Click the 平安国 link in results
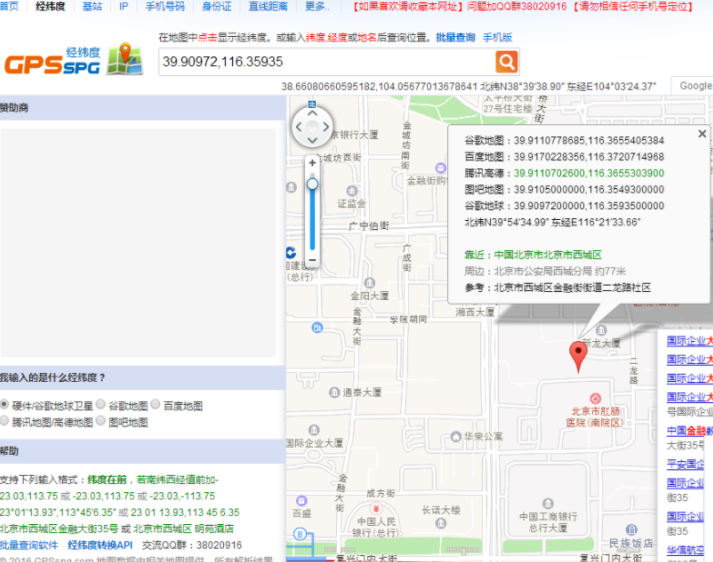The width and height of the screenshot is (713, 562). point(685,464)
